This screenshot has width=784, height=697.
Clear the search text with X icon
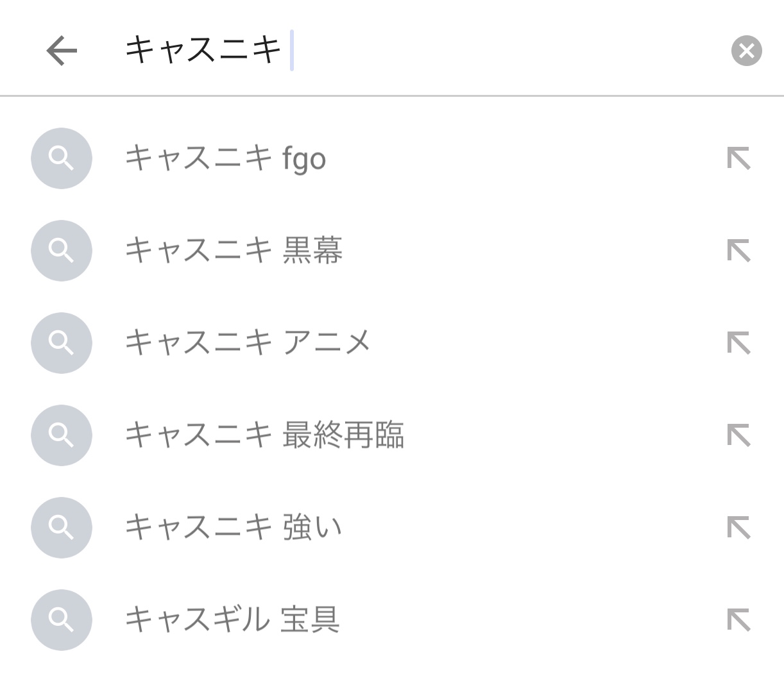pos(746,51)
